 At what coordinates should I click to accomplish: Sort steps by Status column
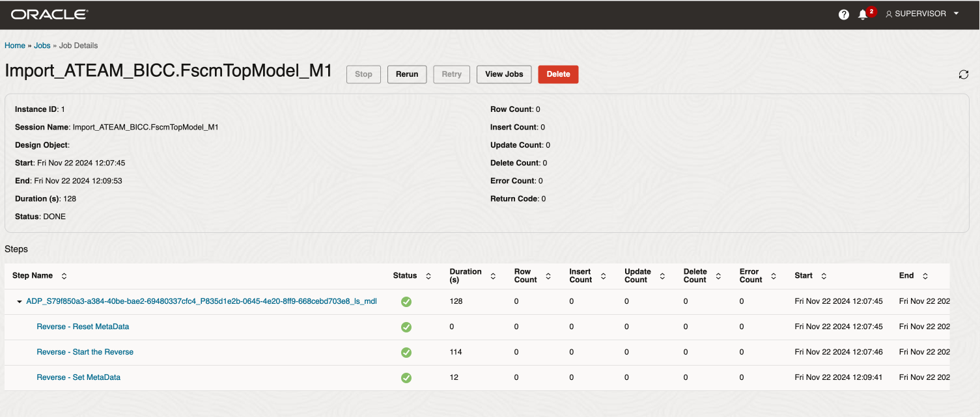click(428, 276)
